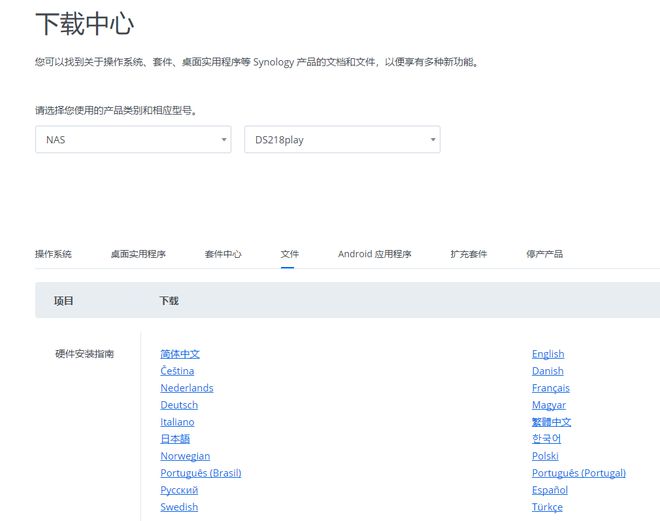Select the 套件中心 tab
660x521 pixels.
[x=223, y=254]
